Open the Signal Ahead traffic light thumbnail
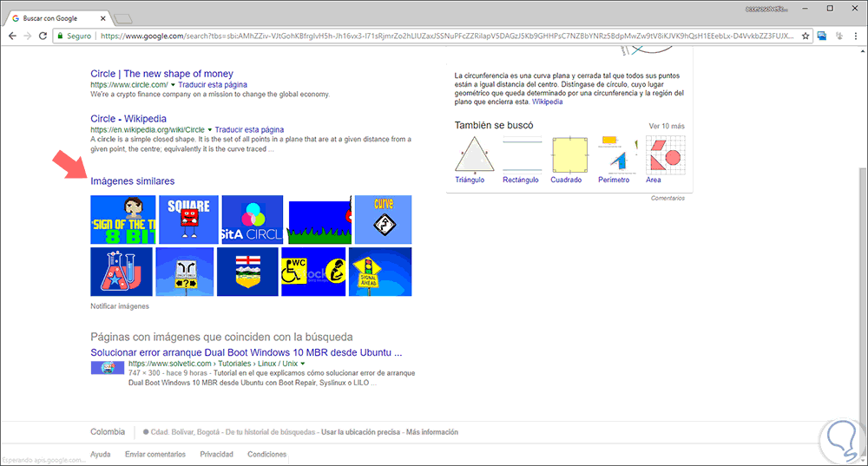This screenshot has width=868, height=466. point(380,272)
